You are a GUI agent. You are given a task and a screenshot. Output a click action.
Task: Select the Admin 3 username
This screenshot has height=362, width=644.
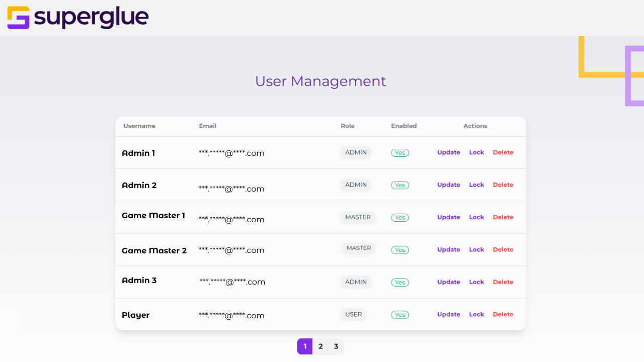[139, 281]
